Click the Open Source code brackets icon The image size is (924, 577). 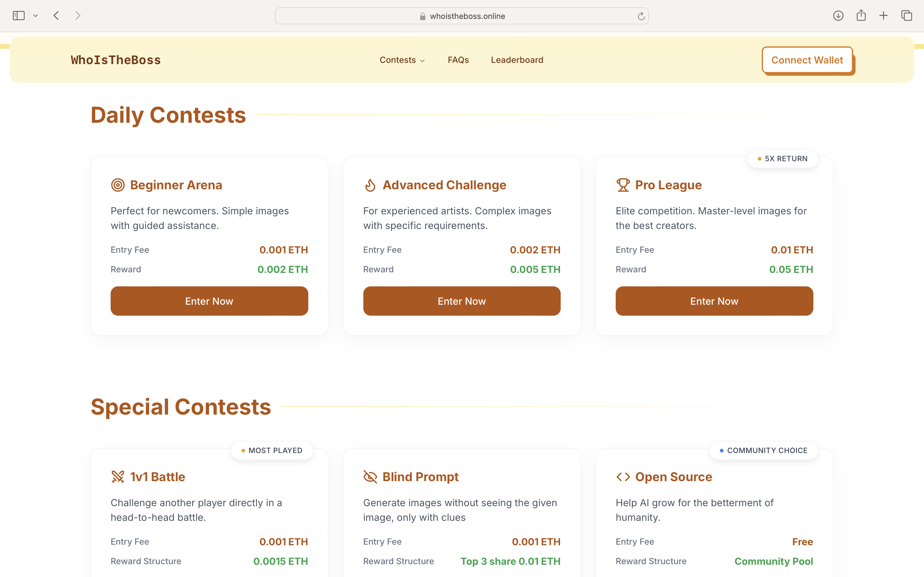point(623,477)
